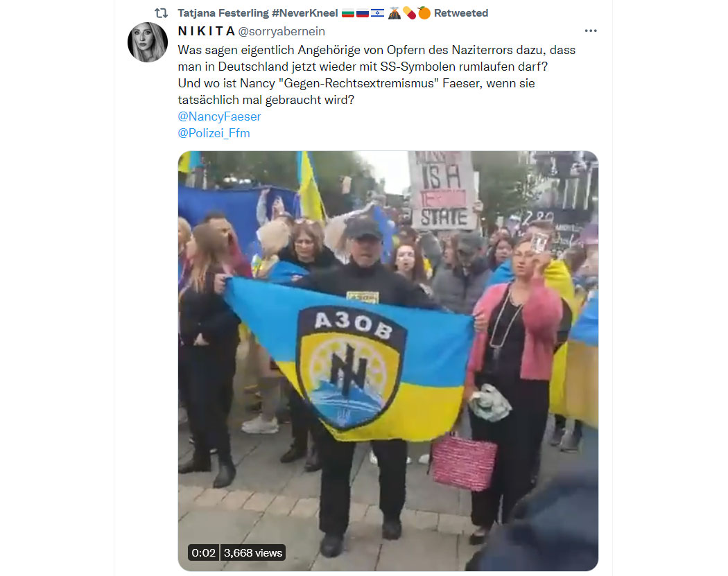Click the volcano emoji in retweeter name
728x576 pixels.
(x=395, y=13)
